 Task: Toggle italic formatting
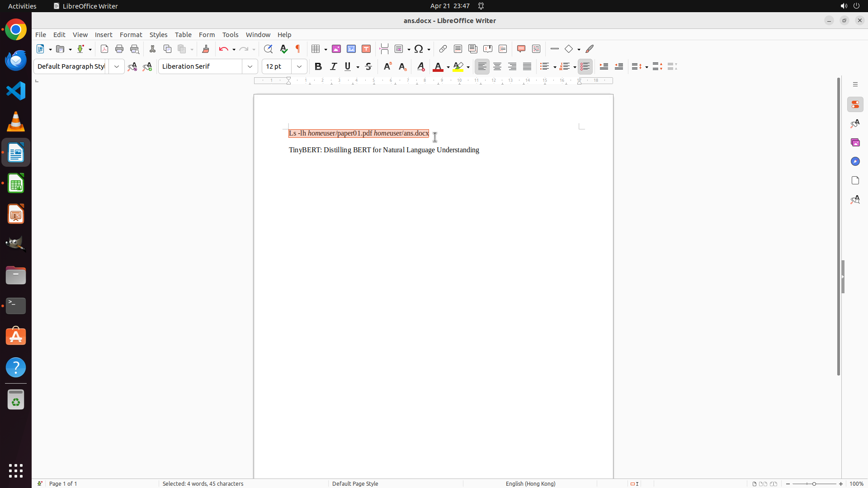point(334,66)
